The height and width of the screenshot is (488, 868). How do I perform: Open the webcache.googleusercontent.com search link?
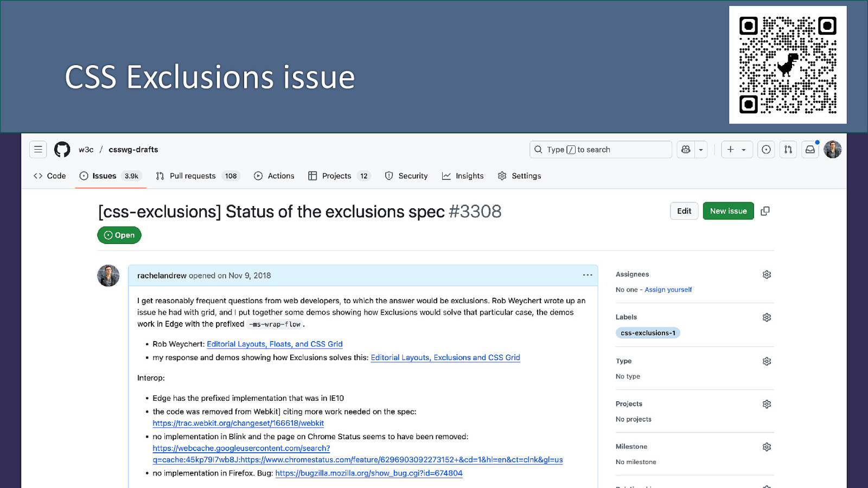click(x=358, y=454)
